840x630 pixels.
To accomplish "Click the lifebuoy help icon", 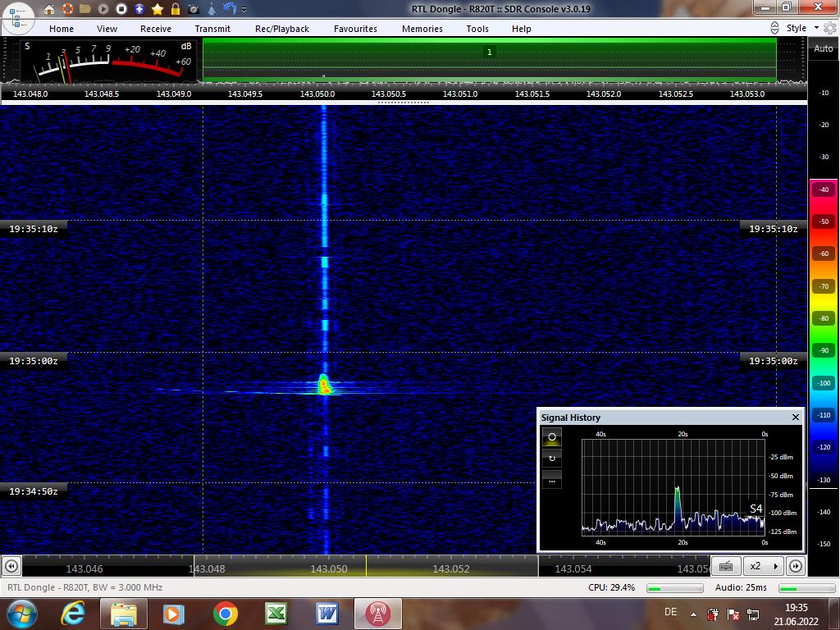I will pyautogui.click(x=67, y=8).
